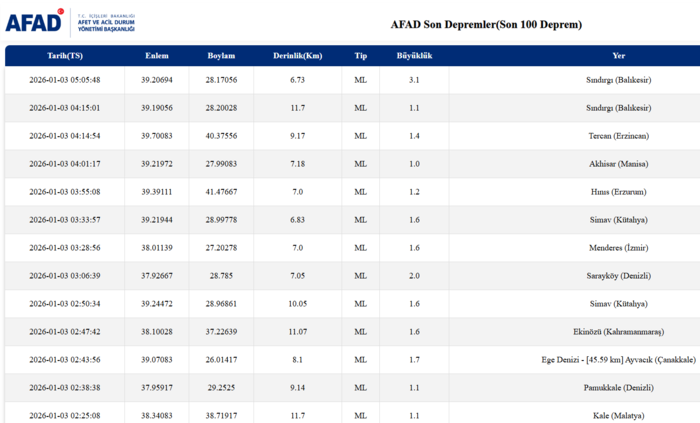Click magnitude value 1.4
The height and width of the screenshot is (423, 700).
[x=414, y=136]
